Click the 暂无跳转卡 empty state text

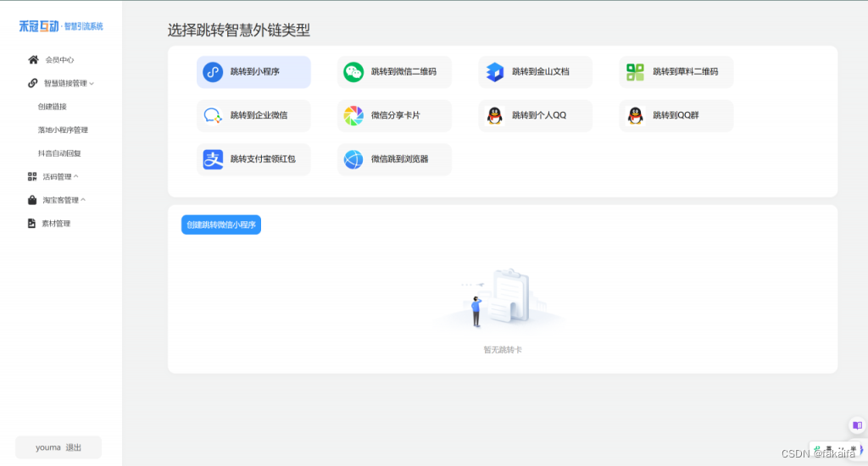click(502, 350)
